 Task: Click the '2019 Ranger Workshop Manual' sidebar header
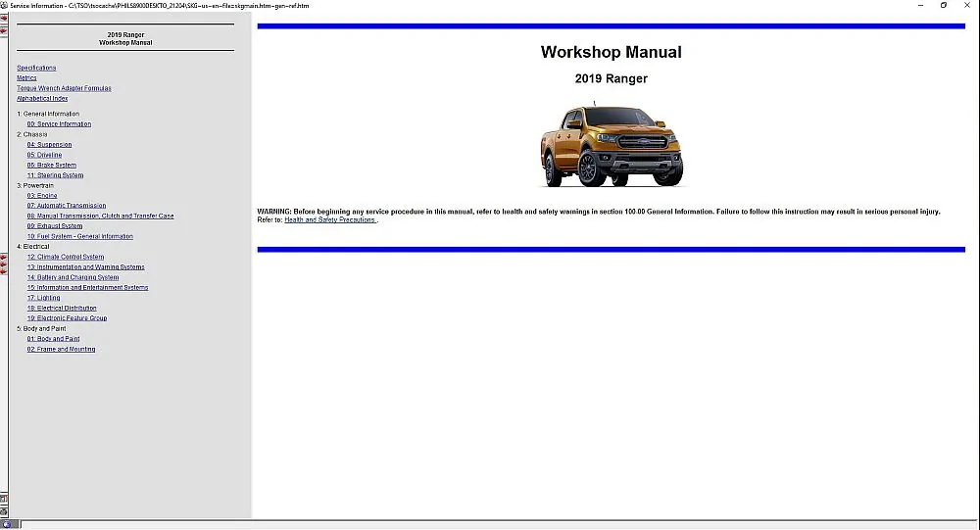[125, 39]
